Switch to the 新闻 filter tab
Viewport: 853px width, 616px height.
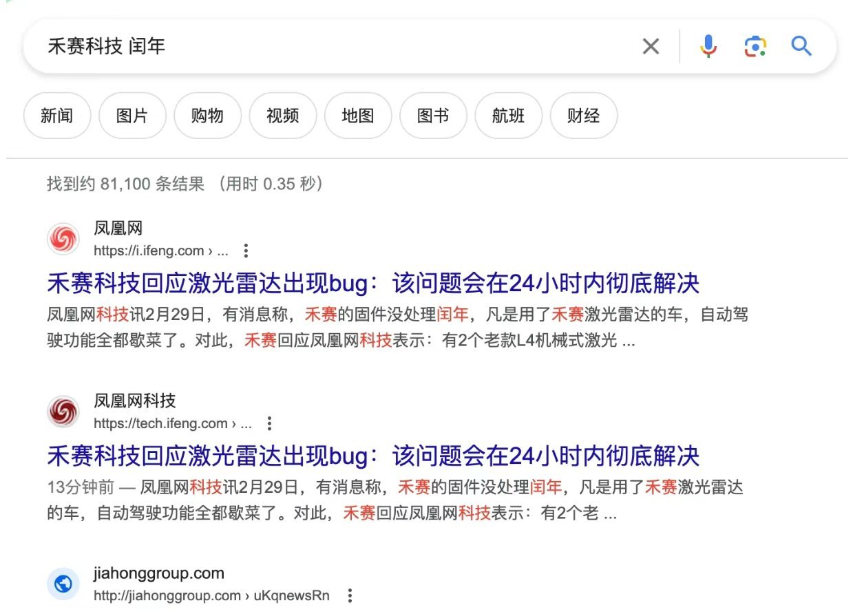pos(57,116)
